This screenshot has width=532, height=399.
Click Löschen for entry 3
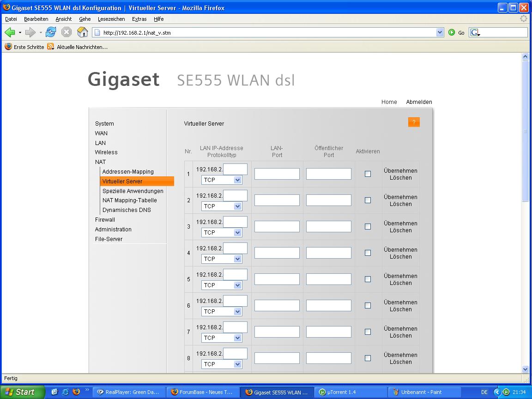[x=400, y=230]
